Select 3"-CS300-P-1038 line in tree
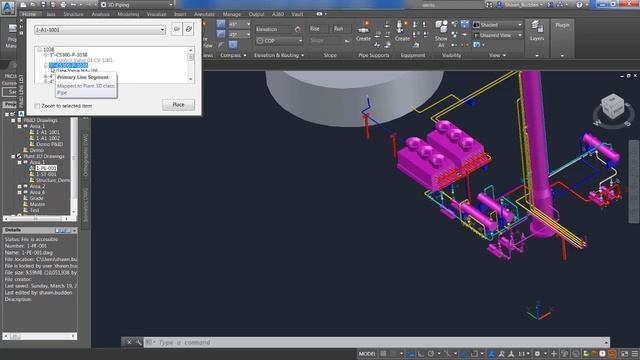 coord(69,55)
